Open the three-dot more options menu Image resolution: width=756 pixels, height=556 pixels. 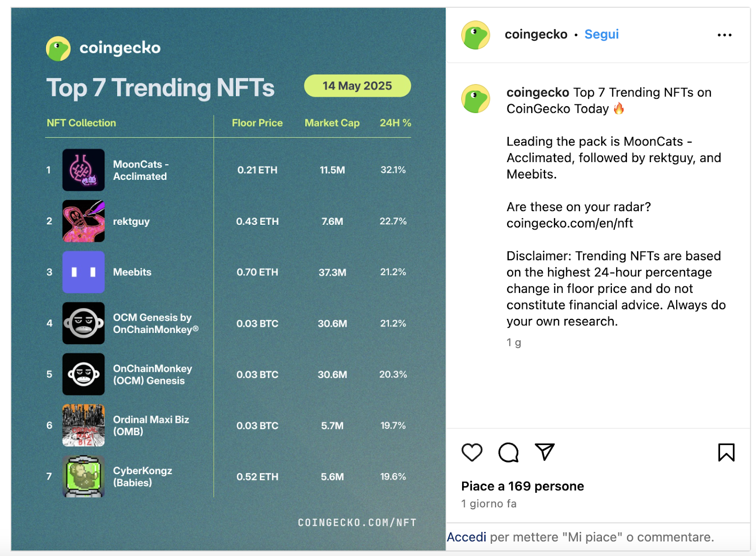(724, 35)
